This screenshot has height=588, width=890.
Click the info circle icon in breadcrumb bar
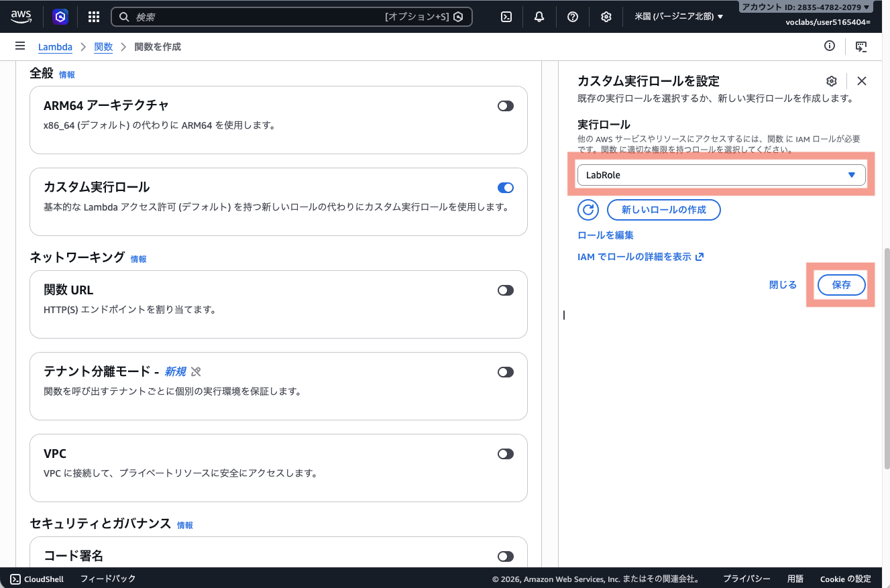pyautogui.click(x=830, y=46)
